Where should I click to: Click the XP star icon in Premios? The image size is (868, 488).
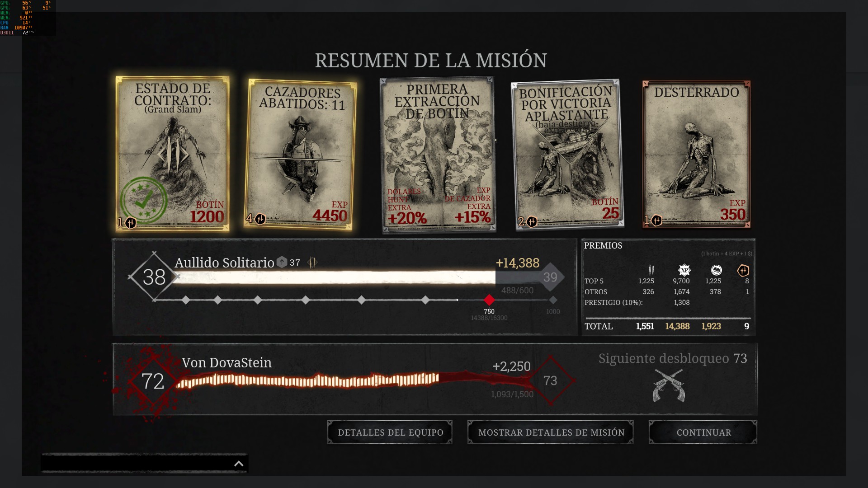(x=684, y=270)
